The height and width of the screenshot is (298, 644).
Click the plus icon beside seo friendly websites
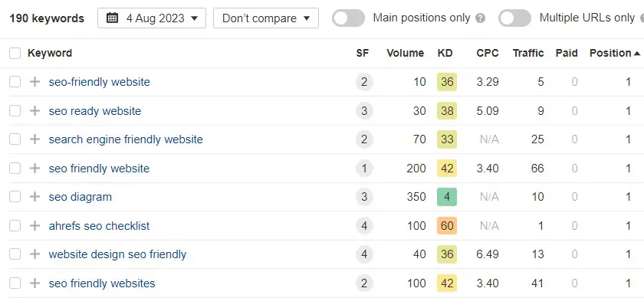[x=35, y=283]
